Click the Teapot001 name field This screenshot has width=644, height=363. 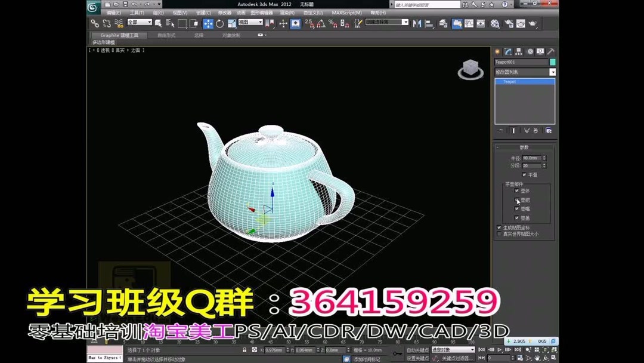pyautogui.click(x=520, y=61)
